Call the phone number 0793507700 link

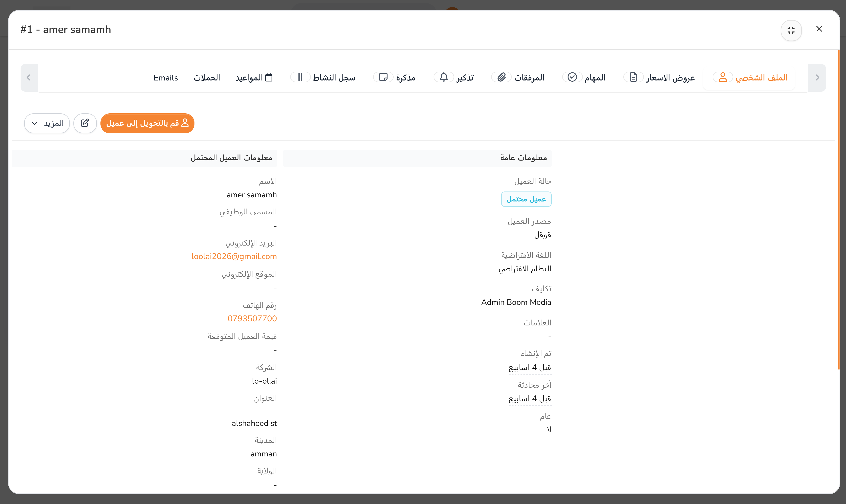[252, 318]
